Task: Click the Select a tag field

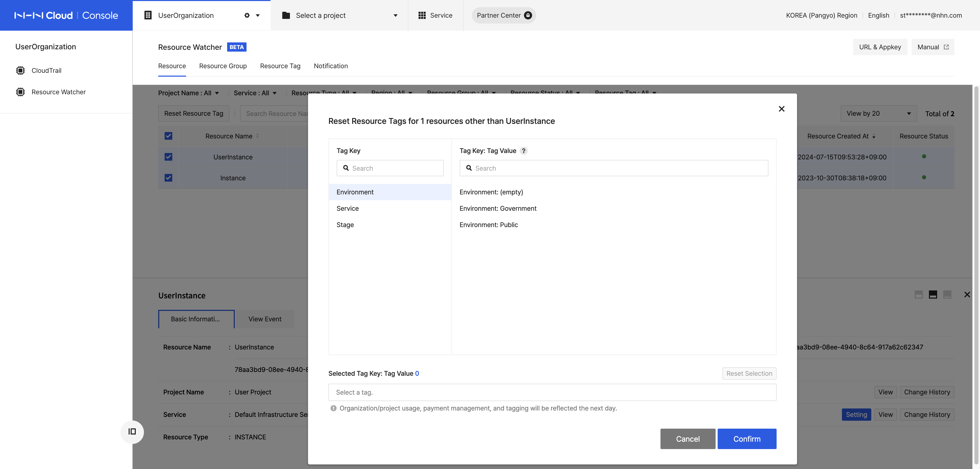Action: coord(552,392)
